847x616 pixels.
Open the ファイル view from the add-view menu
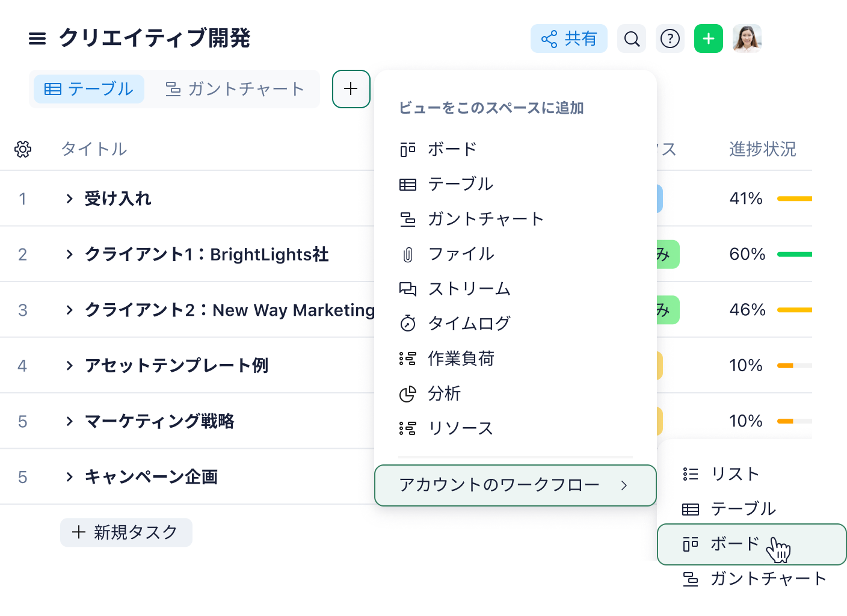(x=461, y=254)
